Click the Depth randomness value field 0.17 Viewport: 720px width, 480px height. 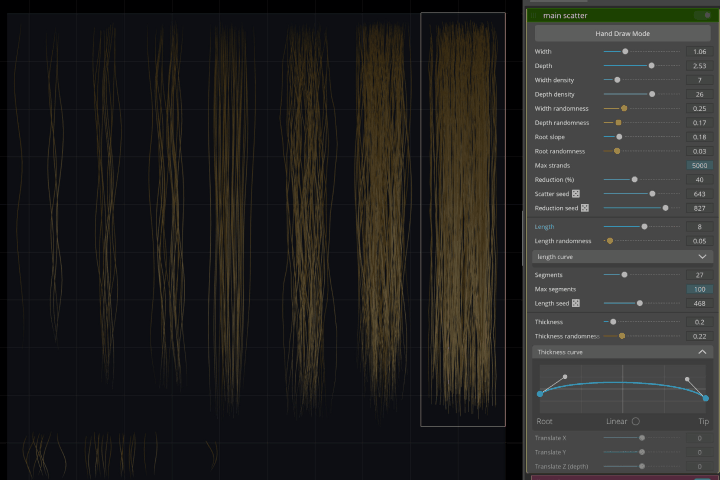coord(699,123)
